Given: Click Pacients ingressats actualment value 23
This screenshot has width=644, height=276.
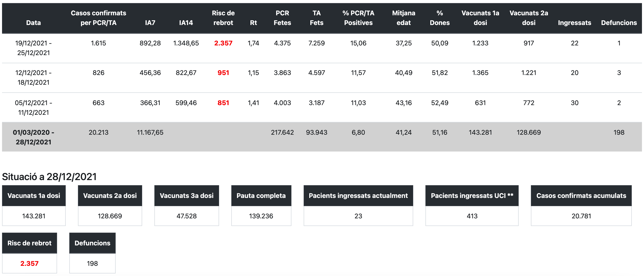Looking at the screenshot, I should pos(358,216).
